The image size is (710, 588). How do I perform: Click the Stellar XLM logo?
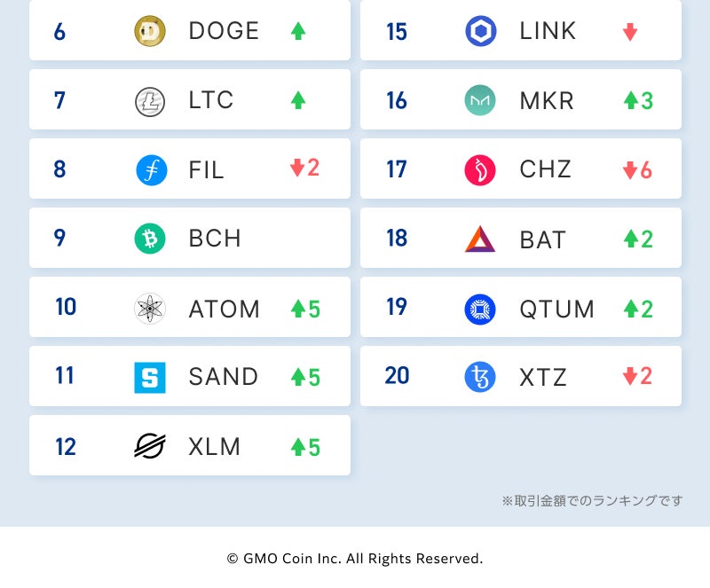tap(150, 446)
